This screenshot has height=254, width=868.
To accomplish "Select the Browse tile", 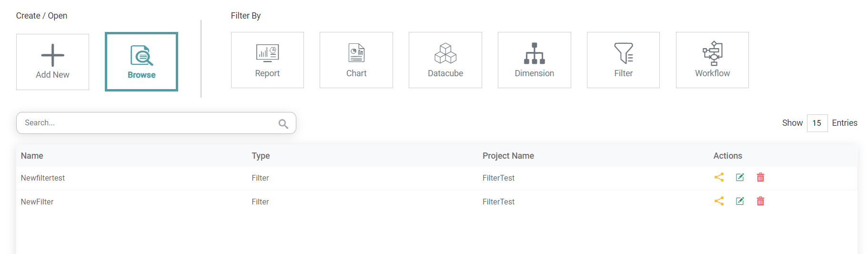I will 141,62.
